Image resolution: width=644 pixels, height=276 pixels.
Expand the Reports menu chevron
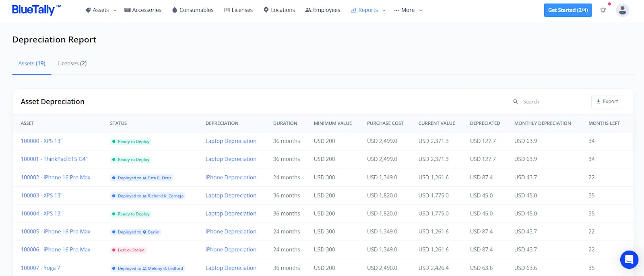point(384,10)
